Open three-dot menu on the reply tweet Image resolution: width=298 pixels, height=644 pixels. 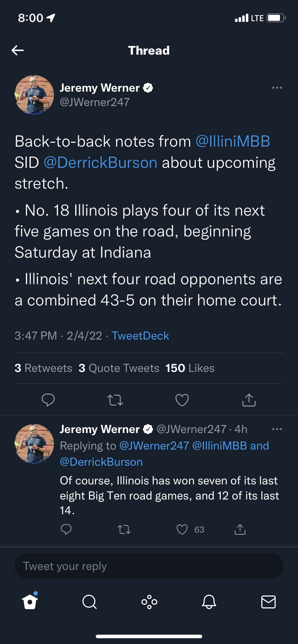point(277,429)
